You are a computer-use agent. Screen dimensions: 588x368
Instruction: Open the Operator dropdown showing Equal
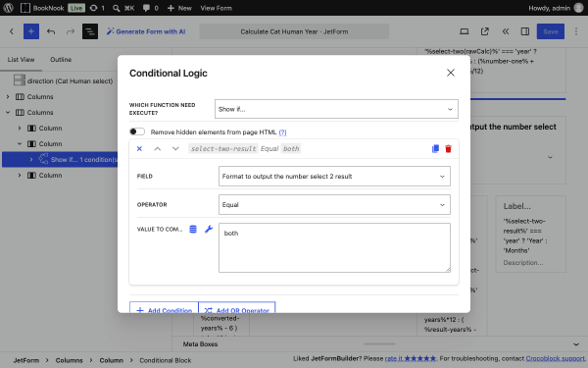tap(334, 205)
